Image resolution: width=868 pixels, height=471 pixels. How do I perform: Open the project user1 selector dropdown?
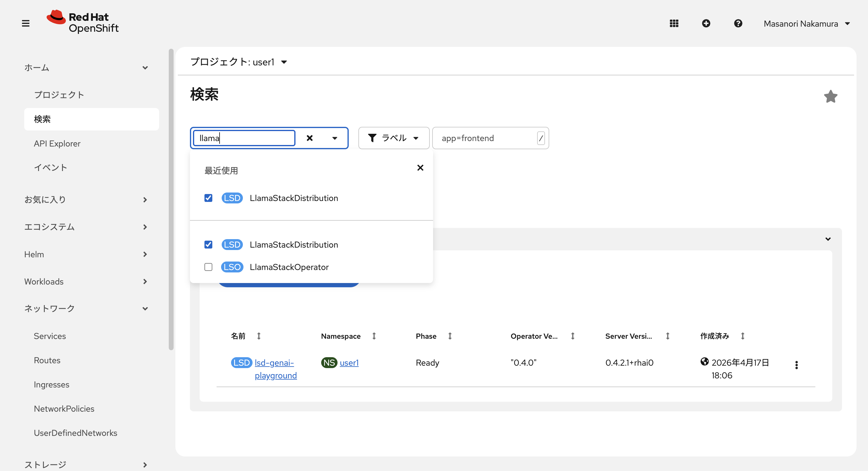pyautogui.click(x=239, y=62)
